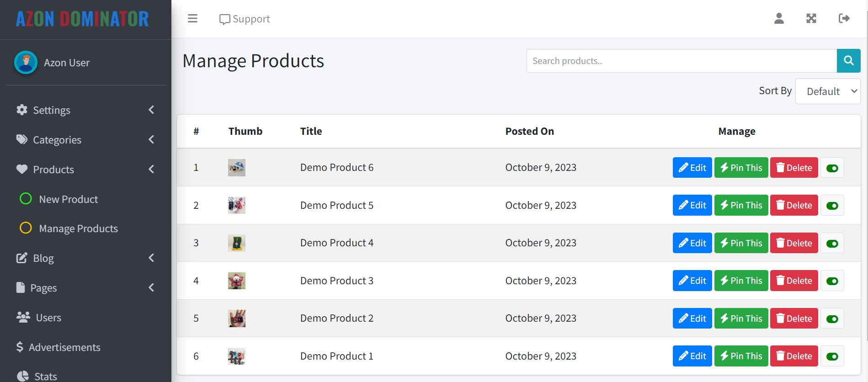
Task: Click the Search products input field
Action: click(681, 61)
